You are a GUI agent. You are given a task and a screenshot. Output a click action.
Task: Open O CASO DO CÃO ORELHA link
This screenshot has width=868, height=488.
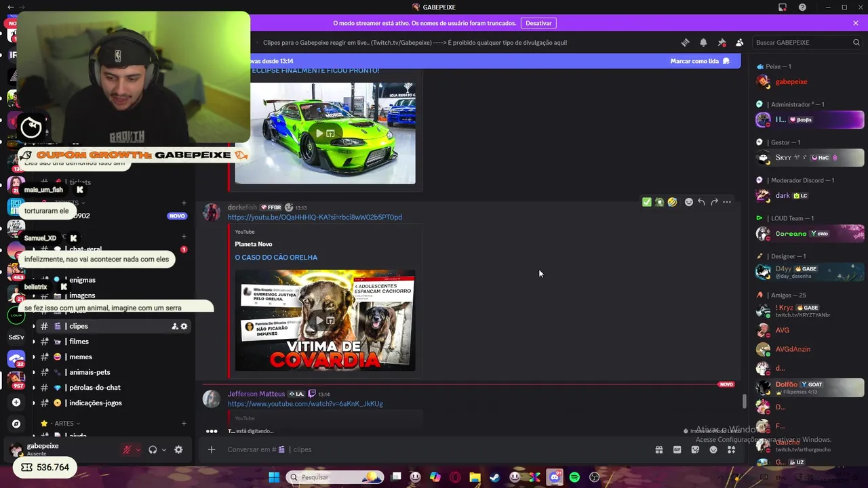coord(276,258)
